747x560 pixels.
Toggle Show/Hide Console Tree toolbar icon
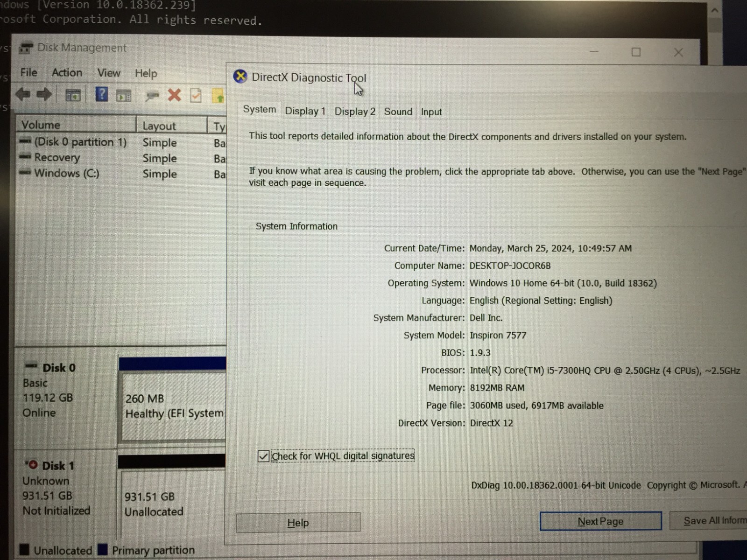(72, 95)
